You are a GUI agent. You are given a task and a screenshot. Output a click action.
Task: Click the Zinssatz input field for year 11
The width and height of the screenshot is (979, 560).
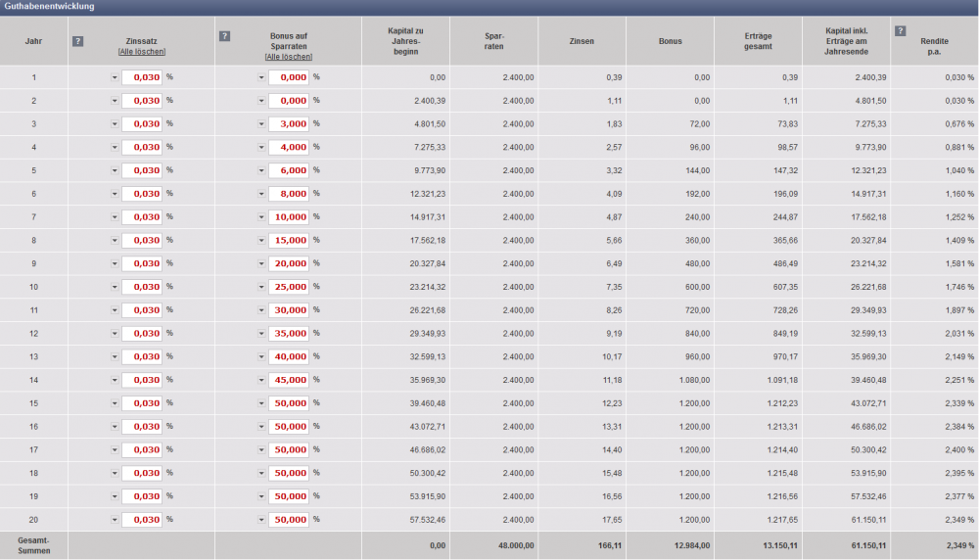click(142, 310)
